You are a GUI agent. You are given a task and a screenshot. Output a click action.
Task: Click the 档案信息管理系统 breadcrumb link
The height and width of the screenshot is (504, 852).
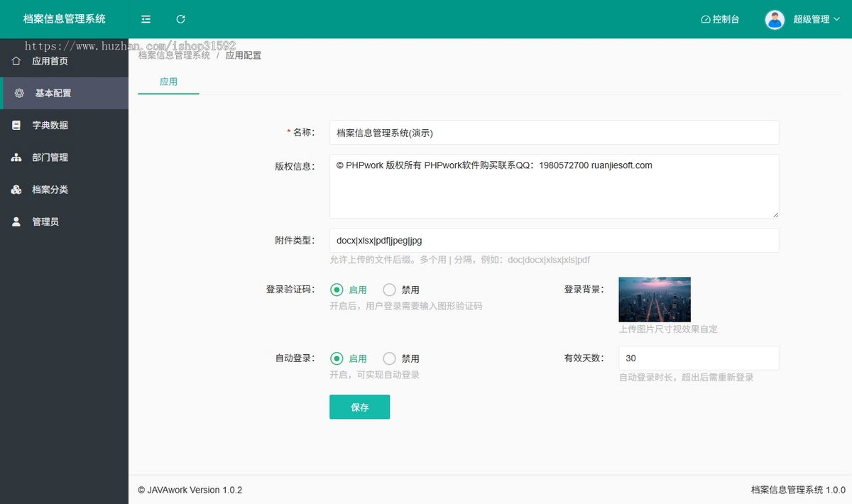[x=174, y=55]
